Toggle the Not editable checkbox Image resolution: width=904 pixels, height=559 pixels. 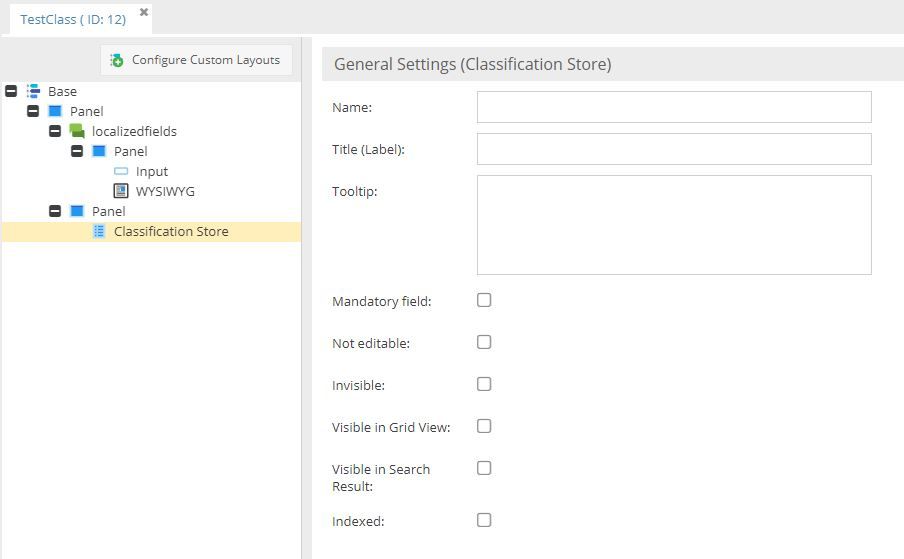[x=484, y=342]
